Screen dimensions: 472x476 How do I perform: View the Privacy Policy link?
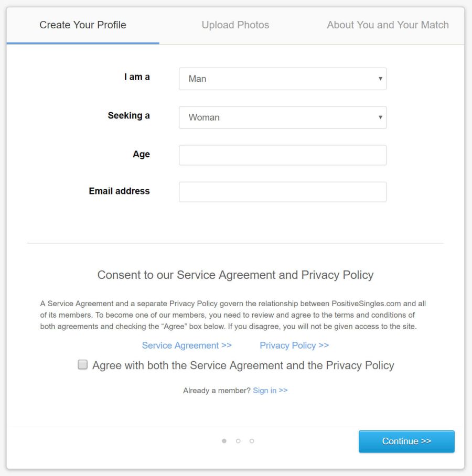click(x=294, y=345)
